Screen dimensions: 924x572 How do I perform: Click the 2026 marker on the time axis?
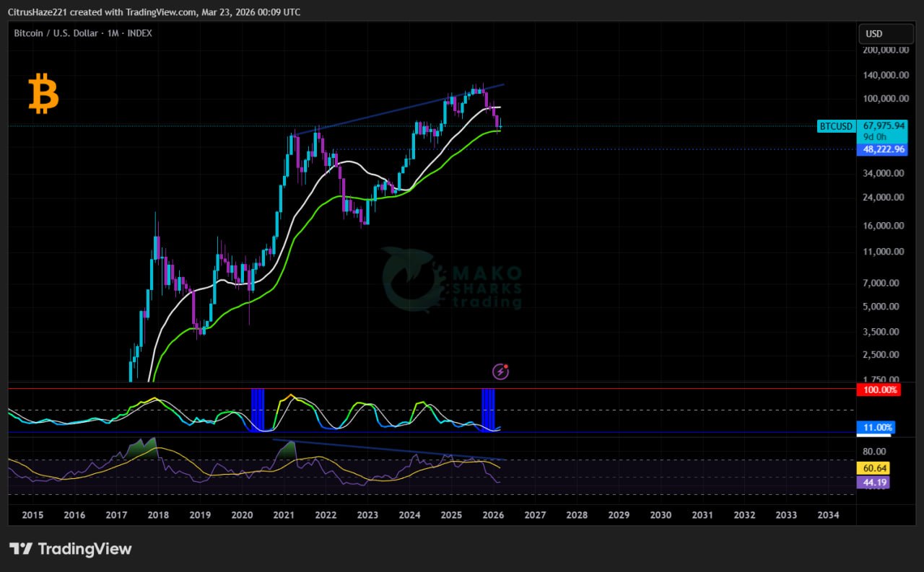[493, 515]
